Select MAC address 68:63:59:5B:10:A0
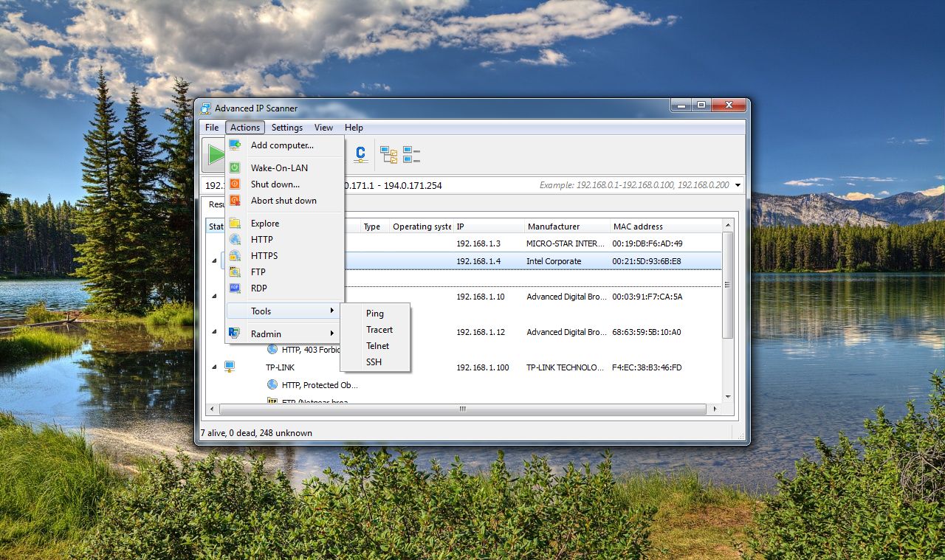Screen dimensions: 945x560 click(x=647, y=332)
